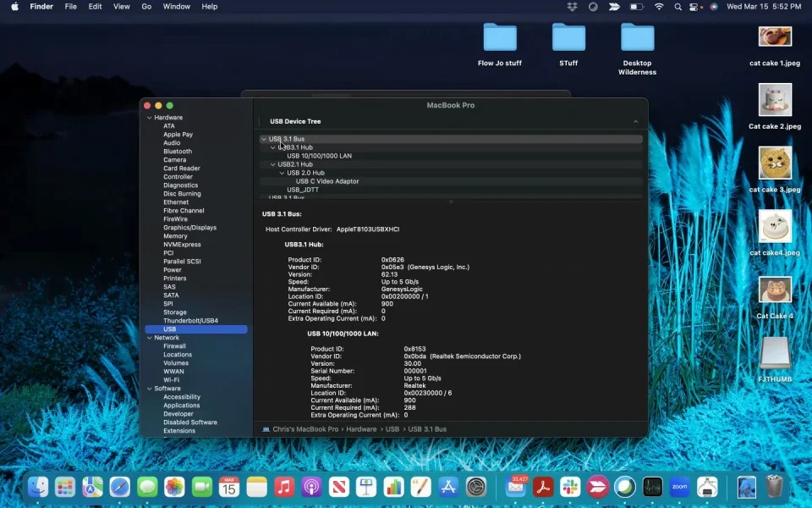Click Hardware in the bottom path bar
Viewport: 812px width, 508px height.
point(361,429)
